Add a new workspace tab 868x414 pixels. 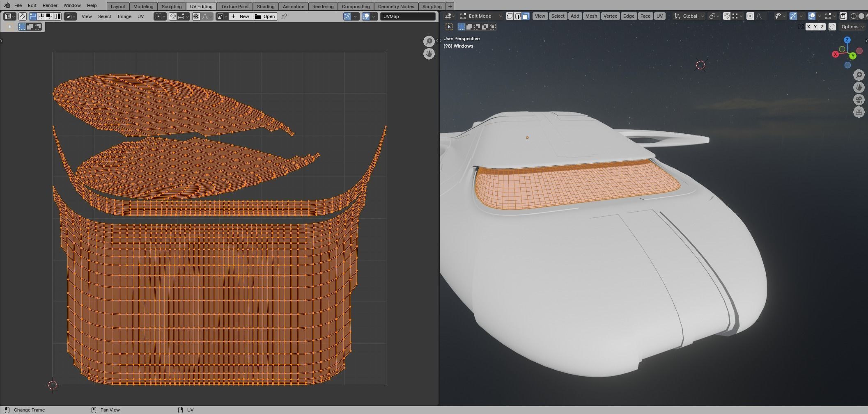pos(450,7)
